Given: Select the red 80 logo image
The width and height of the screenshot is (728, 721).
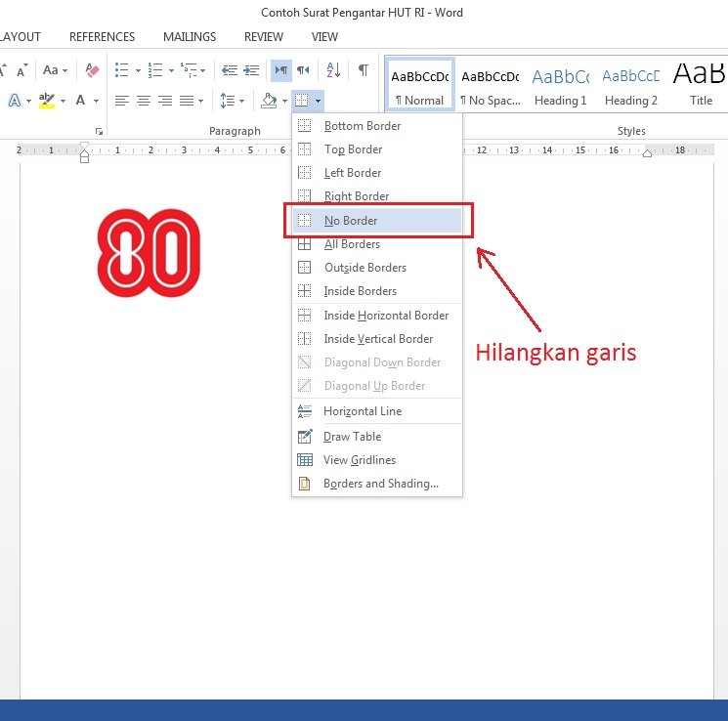Looking at the screenshot, I should [x=149, y=254].
